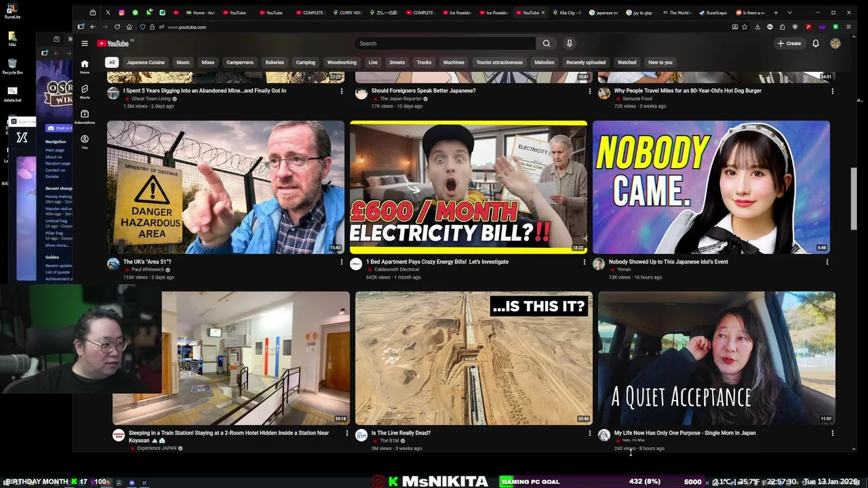Screen dimensions: 868x488
Task: Select the Recently uploaded chip
Action: 586,62
